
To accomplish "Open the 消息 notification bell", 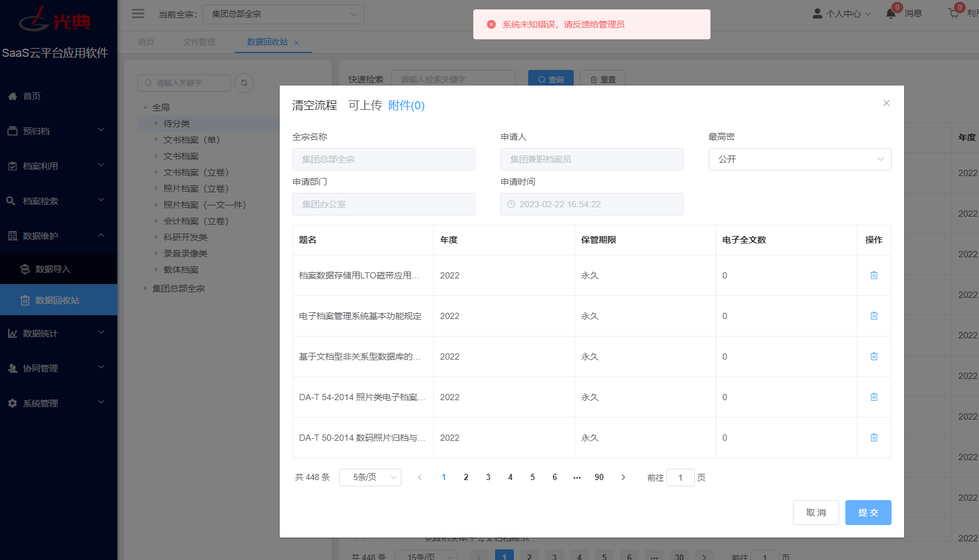I will pos(891,13).
